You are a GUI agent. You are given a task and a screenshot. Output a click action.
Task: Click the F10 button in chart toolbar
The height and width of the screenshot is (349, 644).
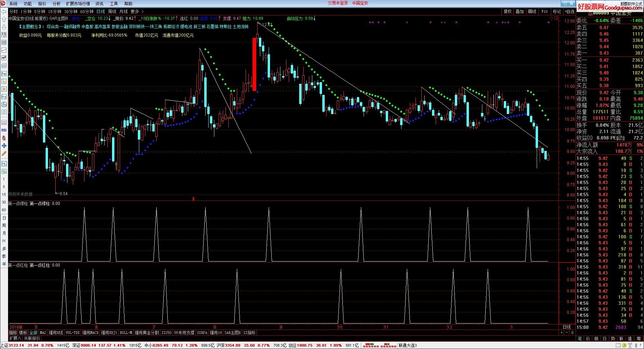544,11
